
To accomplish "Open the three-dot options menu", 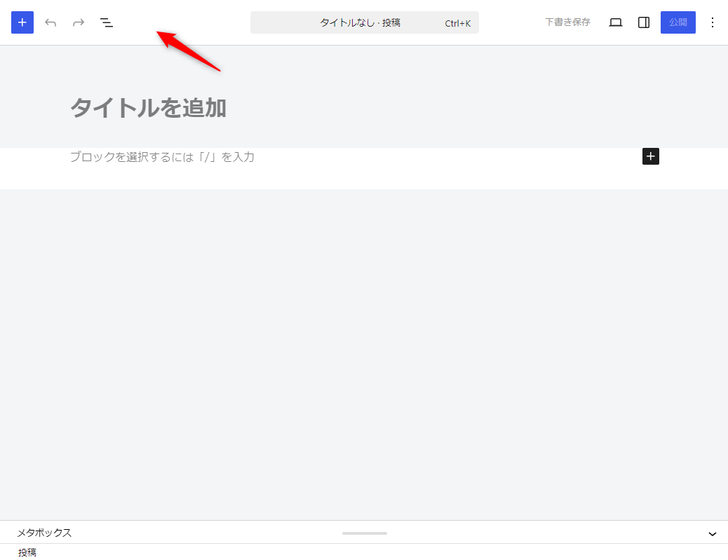I will click(713, 22).
